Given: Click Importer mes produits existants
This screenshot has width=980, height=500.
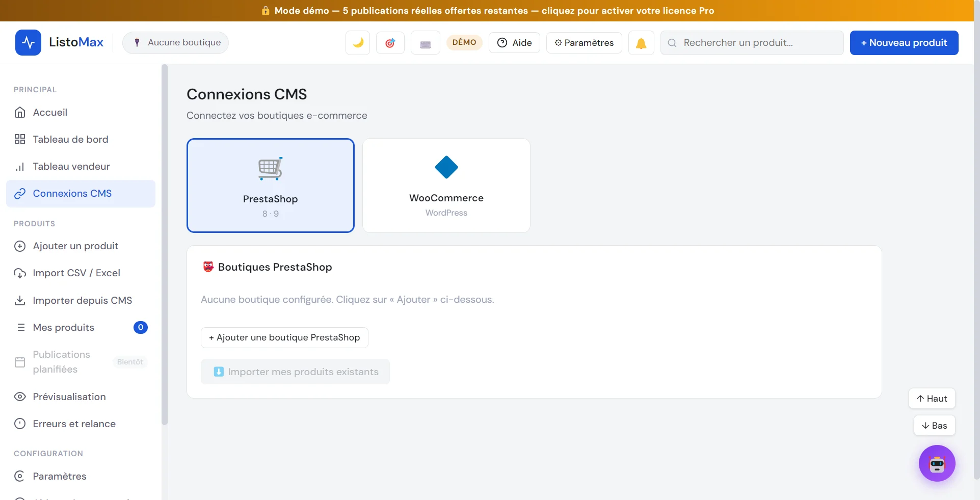Looking at the screenshot, I should (296, 372).
